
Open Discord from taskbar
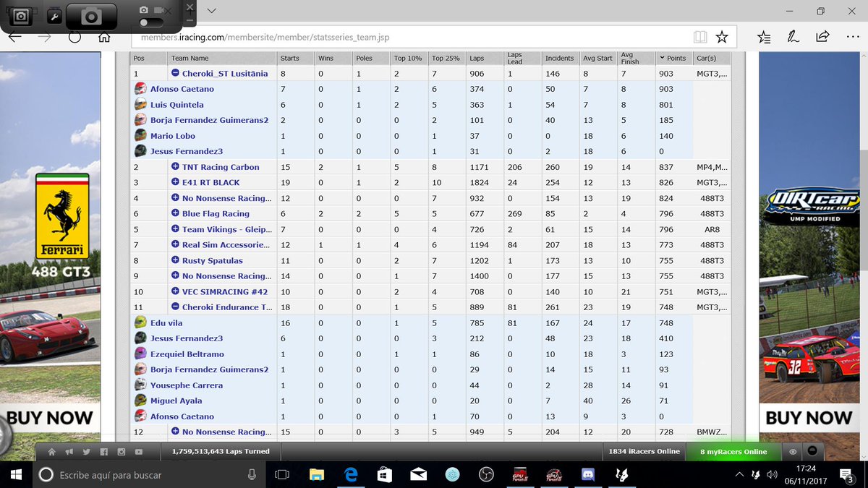(587, 475)
